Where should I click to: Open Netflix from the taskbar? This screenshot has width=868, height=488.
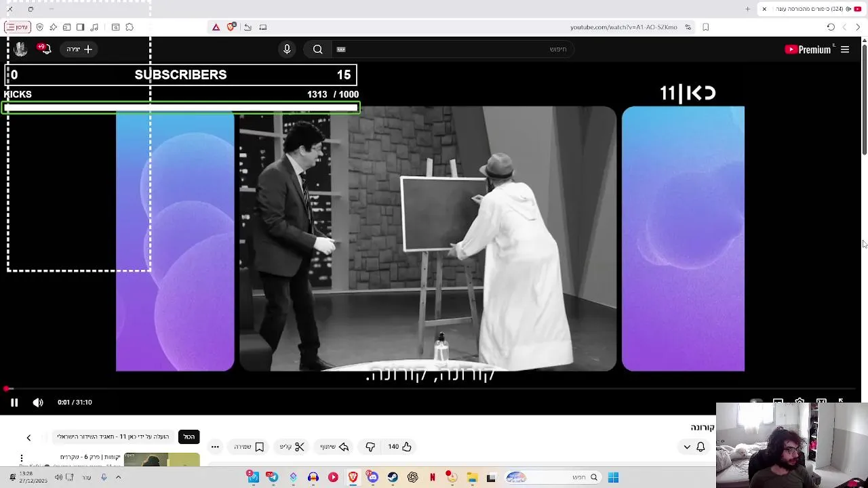point(432,477)
